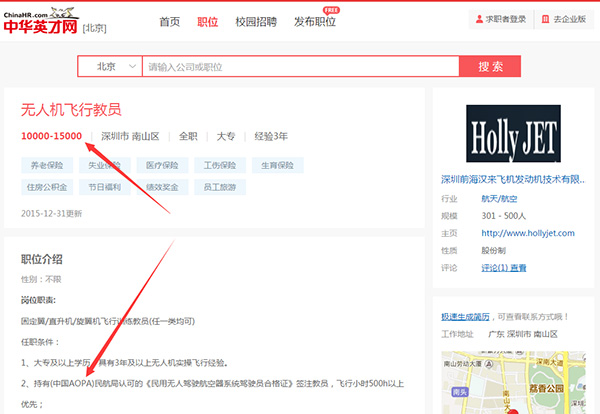
Task: Click the 住房公积金 benefit tag
Action: click(x=47, y=187)
